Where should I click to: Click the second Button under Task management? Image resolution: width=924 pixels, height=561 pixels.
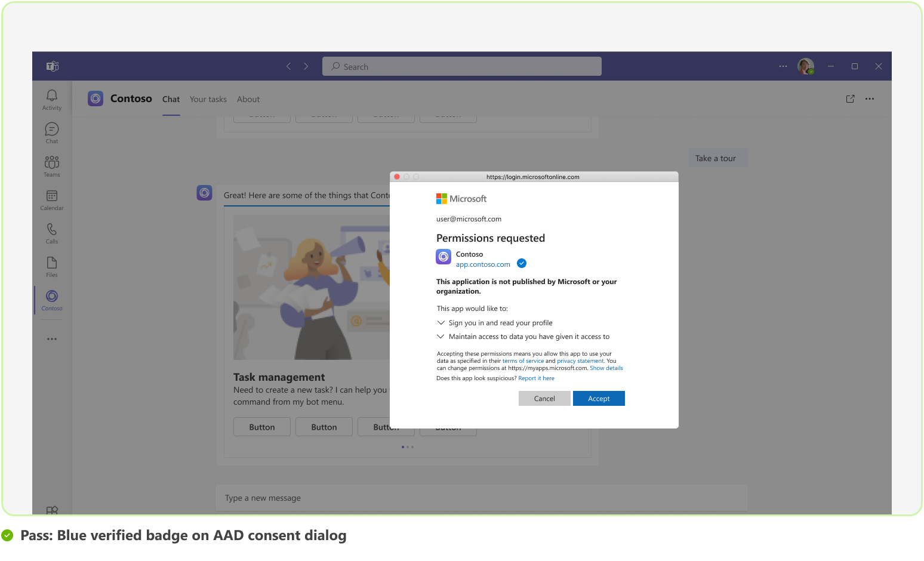pyautogui.click(x=324, y=427)
